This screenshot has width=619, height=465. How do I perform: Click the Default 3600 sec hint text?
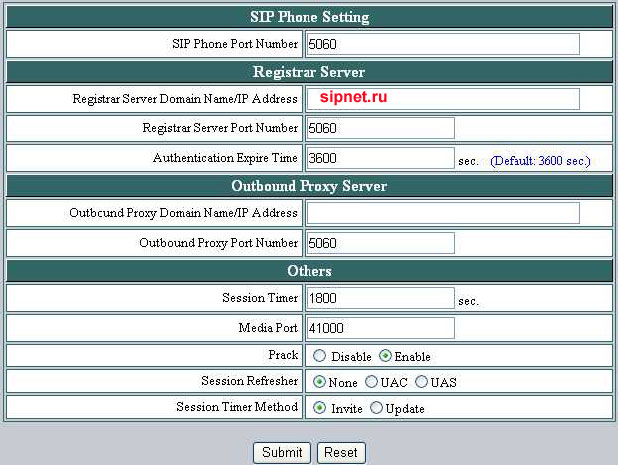tap(540, 160)
